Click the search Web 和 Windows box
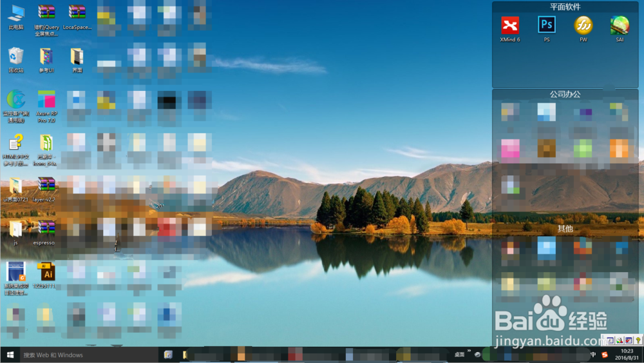 (89, 355)
